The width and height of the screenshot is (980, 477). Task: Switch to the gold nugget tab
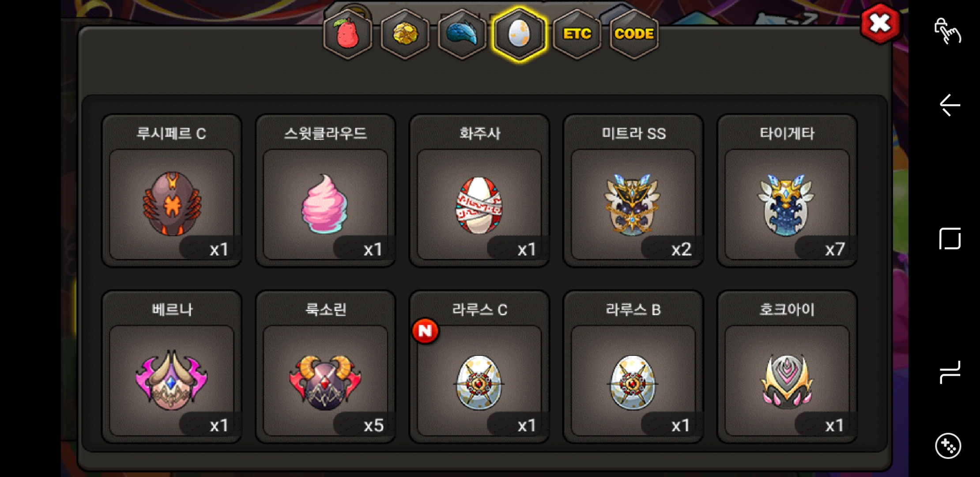point(405,34)
